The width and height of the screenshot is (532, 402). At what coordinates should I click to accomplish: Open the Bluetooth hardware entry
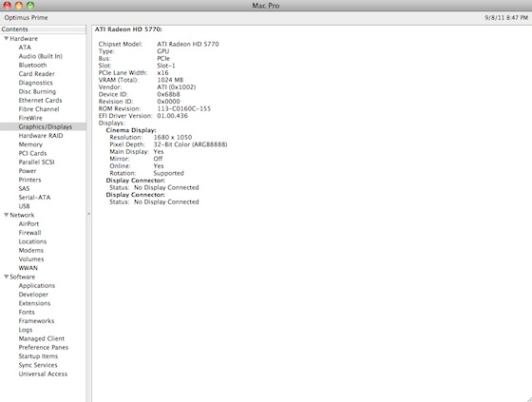(x=32, y=65)
